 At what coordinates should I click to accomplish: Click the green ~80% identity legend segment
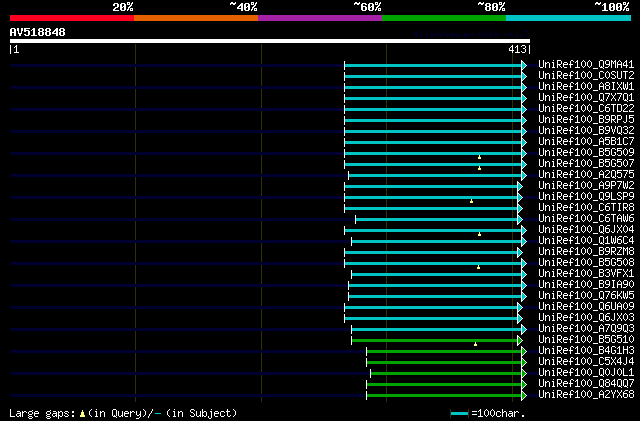point(444,18)
